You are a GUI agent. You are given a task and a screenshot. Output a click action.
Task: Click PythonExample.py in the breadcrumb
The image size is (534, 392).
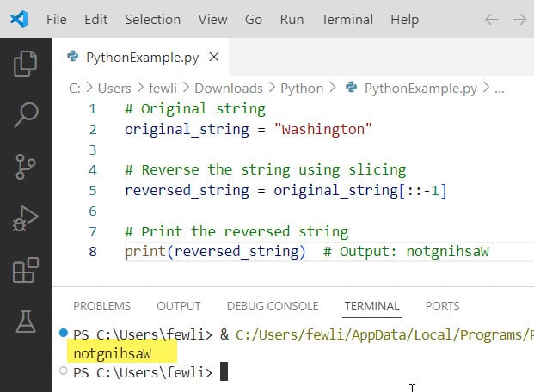pyautogui.click(x=421, y=89)
